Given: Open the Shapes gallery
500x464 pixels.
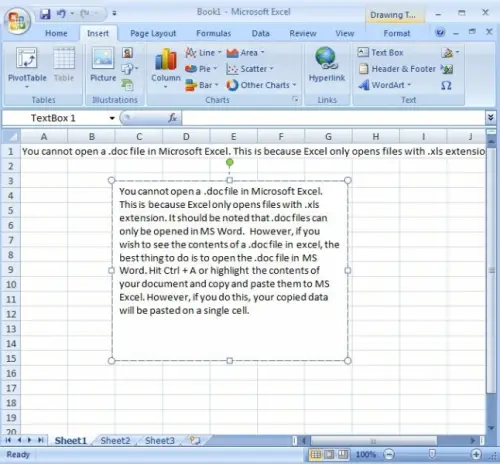Looking at the screenshot, I should pyautogui.click(x=129, y=69).
